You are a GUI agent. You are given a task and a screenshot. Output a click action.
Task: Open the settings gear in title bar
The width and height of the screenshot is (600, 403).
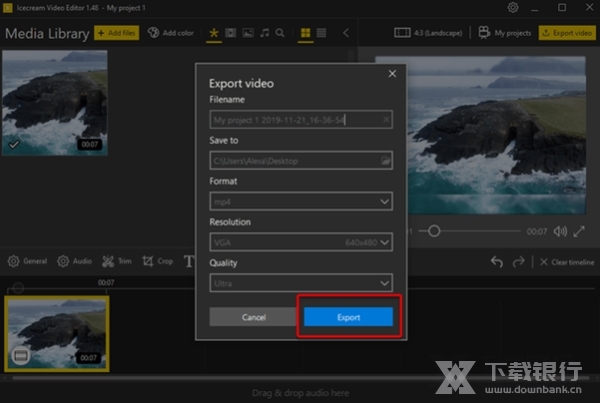pyautogui.click(x=513, y=8)
